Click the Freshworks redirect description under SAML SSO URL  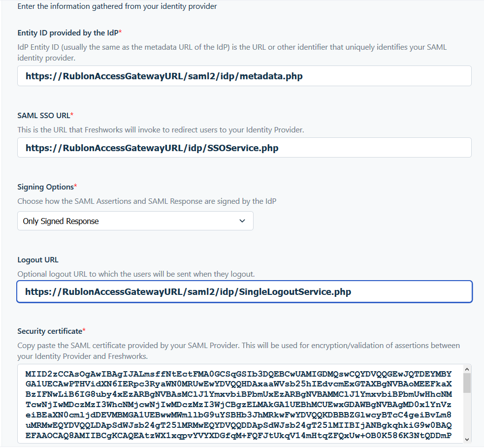(161, 130)
